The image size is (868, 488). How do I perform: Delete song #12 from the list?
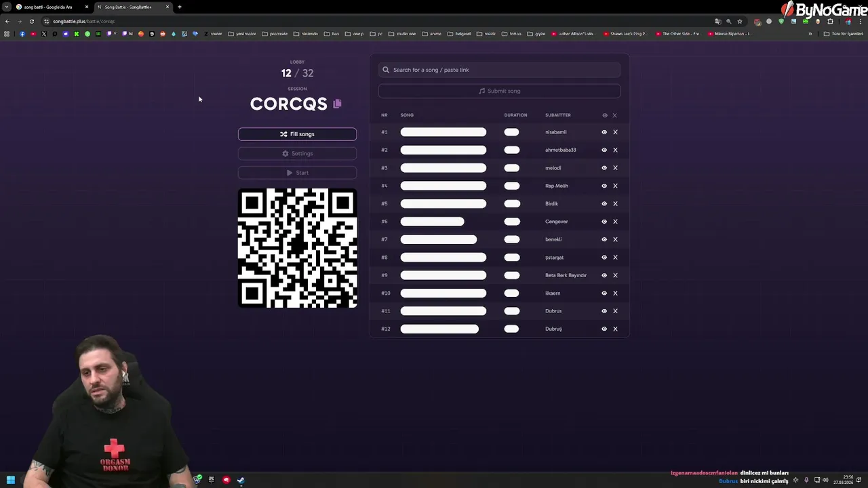pos(616,329)
